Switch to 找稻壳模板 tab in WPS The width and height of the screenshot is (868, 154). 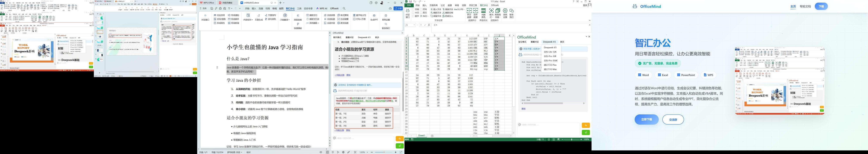227,3
